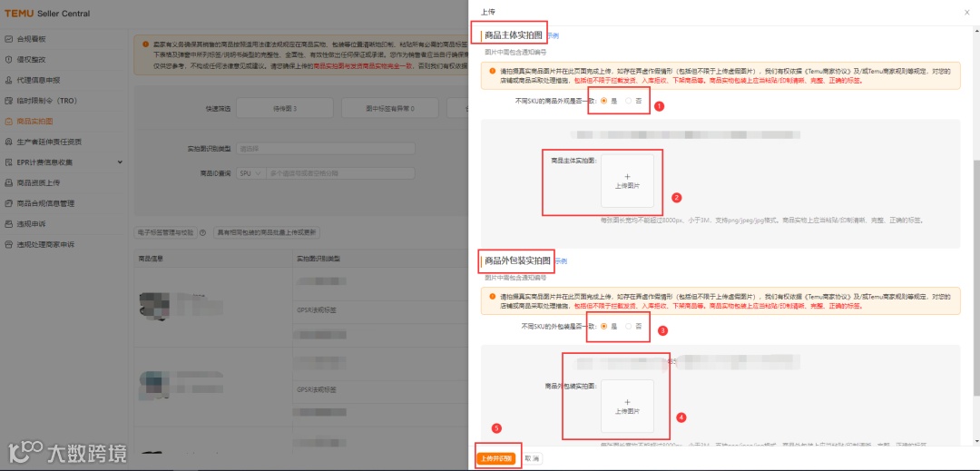Open 商品合规信息管理 in the sidebar
This screenshot has height=471, width=980.
pos(45,203)
